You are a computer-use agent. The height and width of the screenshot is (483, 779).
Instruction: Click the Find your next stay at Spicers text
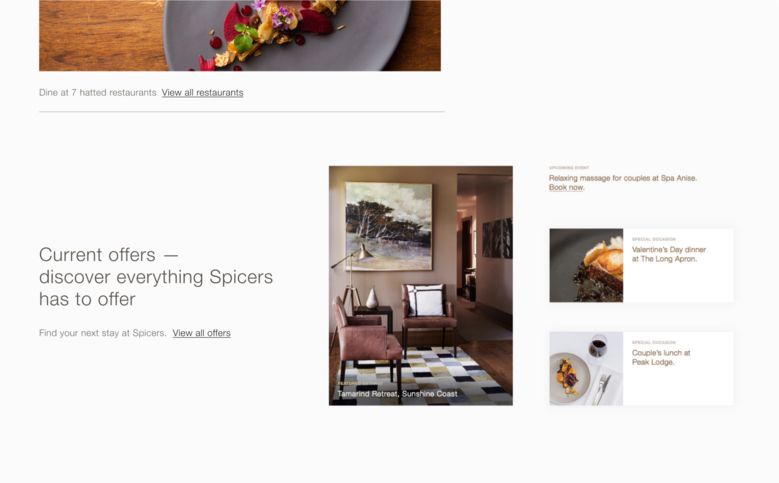tap(102, 333)
